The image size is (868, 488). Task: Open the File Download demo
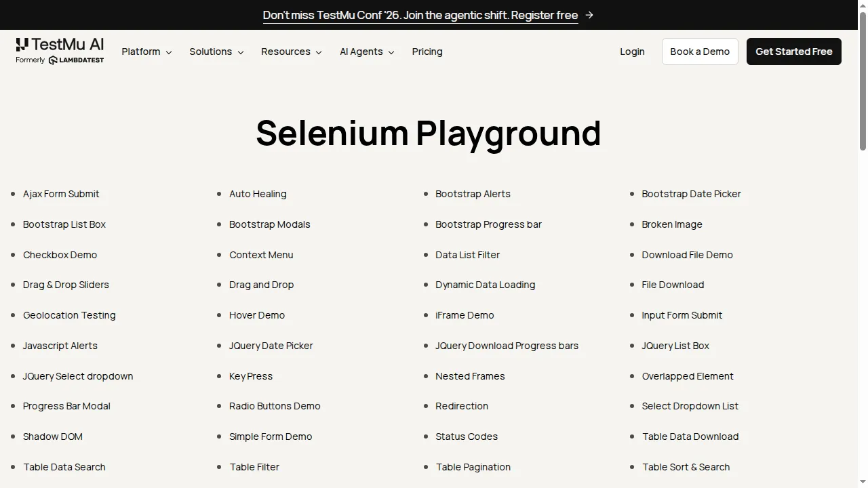point(673,285)
